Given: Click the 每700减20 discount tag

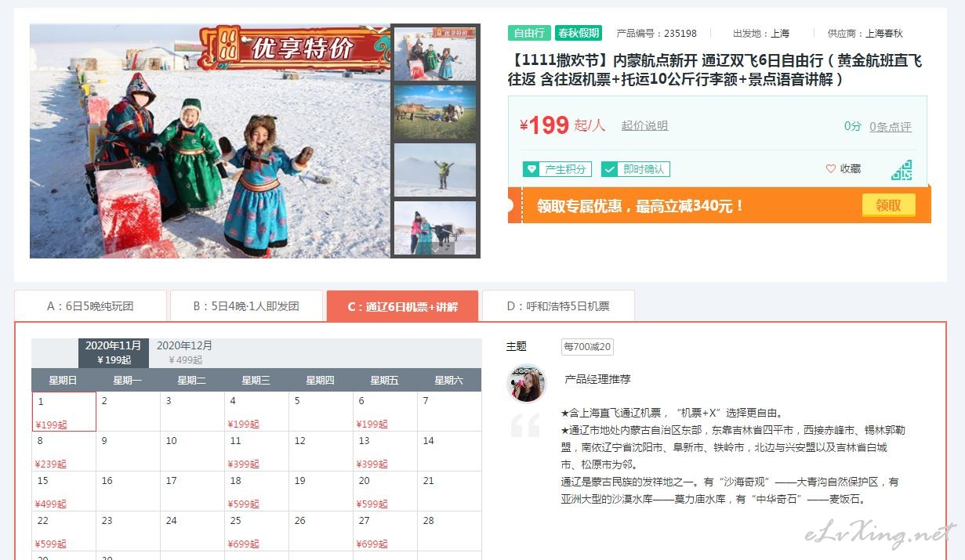Looking at the screenshot, I should (587, 347).
